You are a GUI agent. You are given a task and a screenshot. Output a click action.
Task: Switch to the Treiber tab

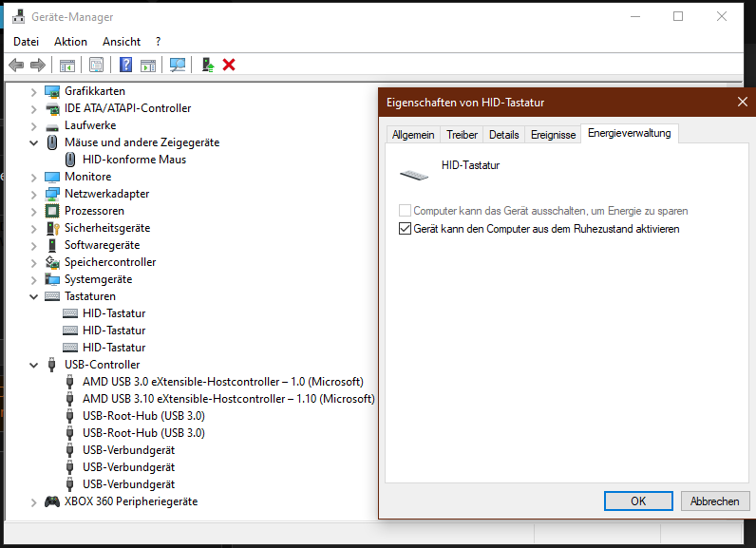point(462,135)
